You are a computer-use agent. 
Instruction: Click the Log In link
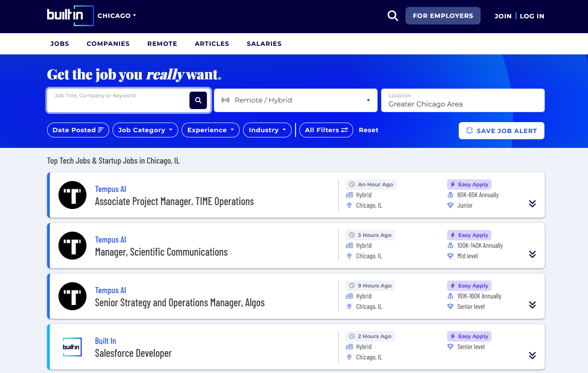pos(532,16)
